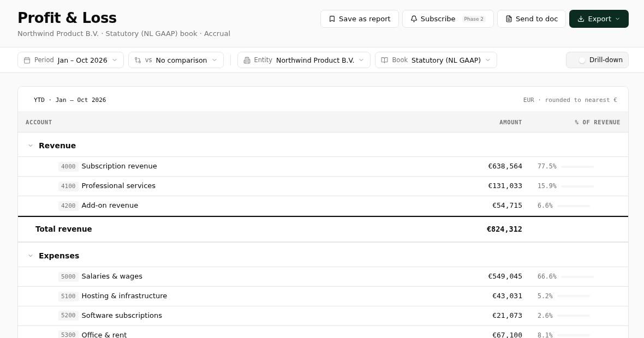The width and height of the screenshot is (644, 338).
Task: Click the amount €43,031
Action: (507, 296)
